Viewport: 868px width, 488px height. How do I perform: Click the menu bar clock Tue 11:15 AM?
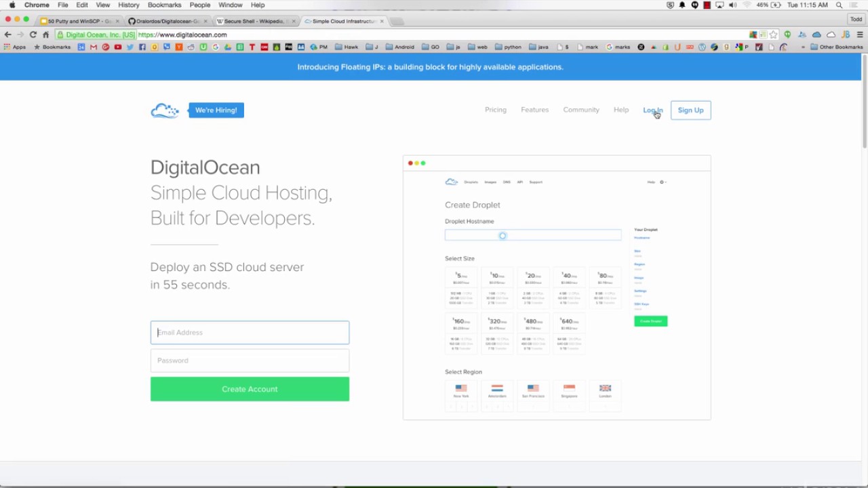[x=807, y=5]
